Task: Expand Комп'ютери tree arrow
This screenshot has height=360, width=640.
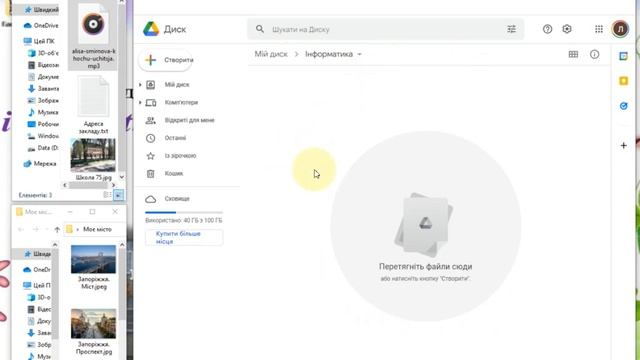Action: pos(140,102)
